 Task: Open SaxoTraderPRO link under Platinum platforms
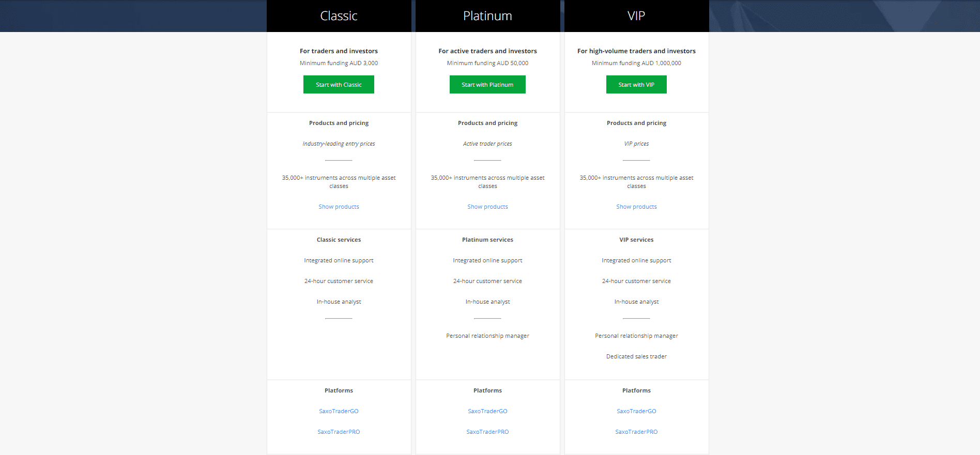(x=487, y=432)
